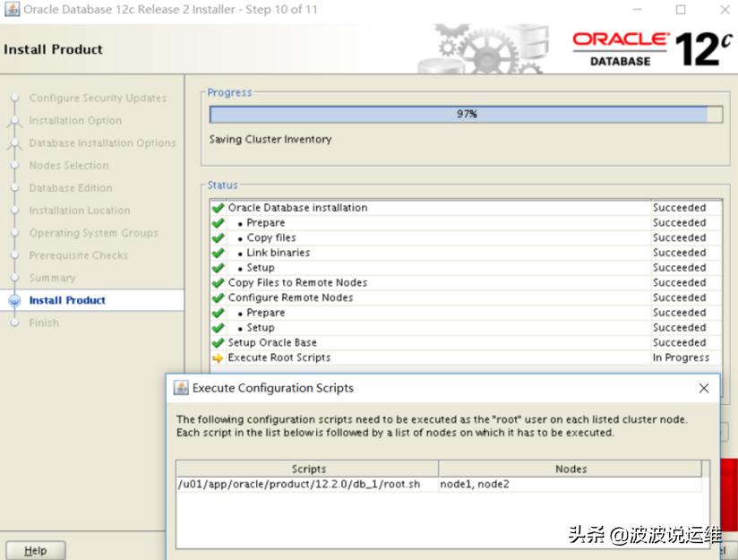Click the yellow in-progress arrow beside Execute Root Scripts
Viewport: 738px width, 560px height.
tap(217, 357)
